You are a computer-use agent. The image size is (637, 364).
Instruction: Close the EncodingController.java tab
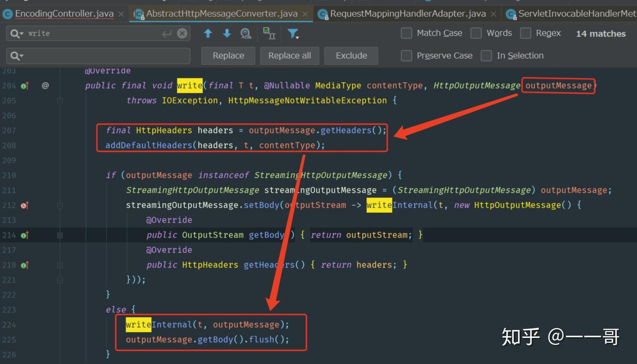121,14
